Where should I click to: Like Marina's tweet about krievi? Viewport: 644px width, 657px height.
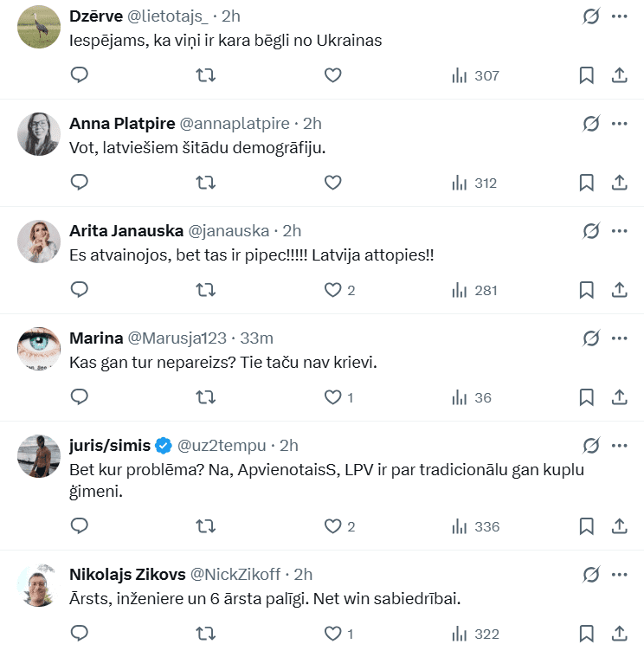tap(333, 397)
